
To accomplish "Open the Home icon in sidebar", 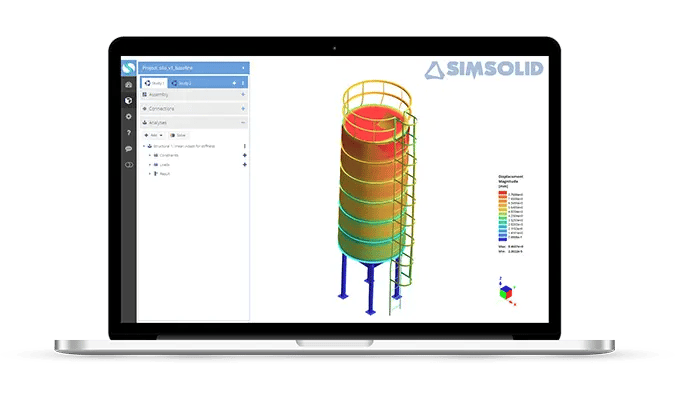I will pyautogui.click(x=128, y=84).
